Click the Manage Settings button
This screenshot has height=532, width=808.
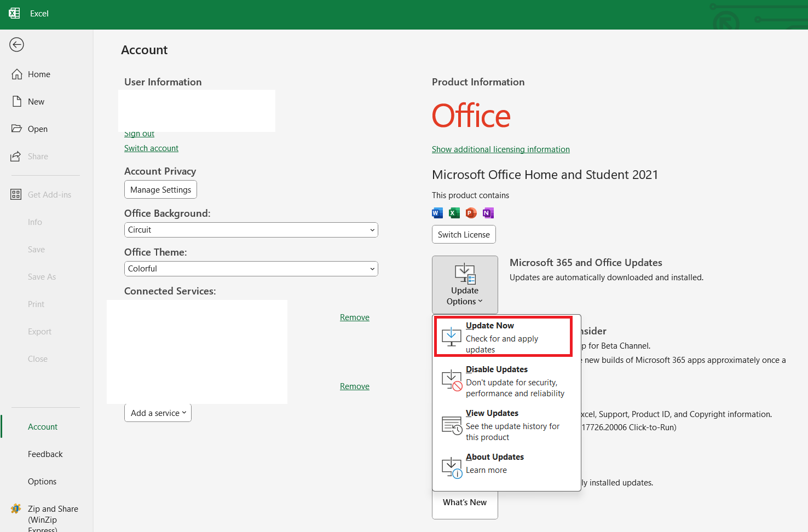point(160,190)
